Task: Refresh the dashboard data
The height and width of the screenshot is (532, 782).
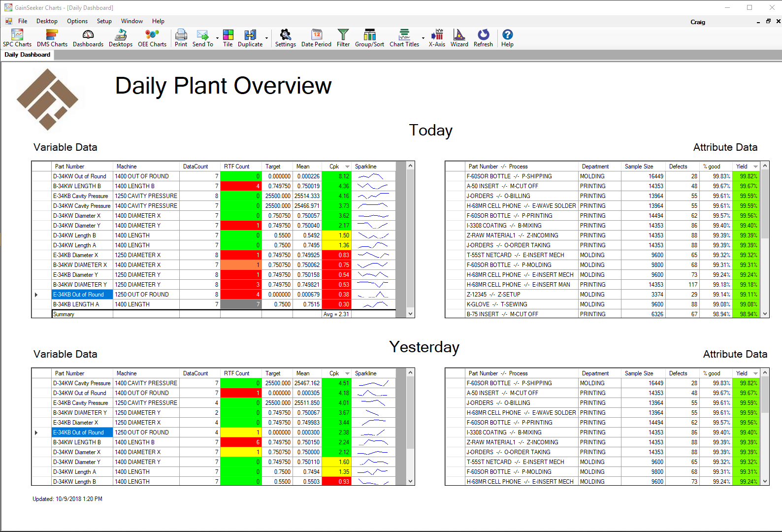Action: point(483,38)
